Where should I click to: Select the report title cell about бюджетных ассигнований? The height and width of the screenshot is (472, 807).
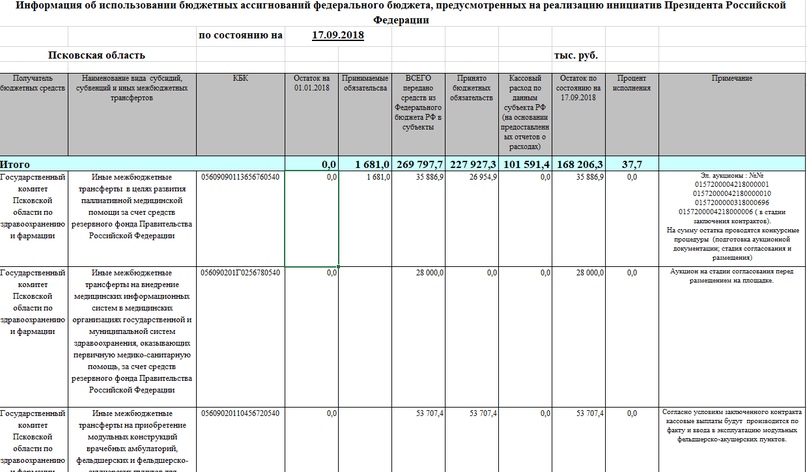click(401, 13)
